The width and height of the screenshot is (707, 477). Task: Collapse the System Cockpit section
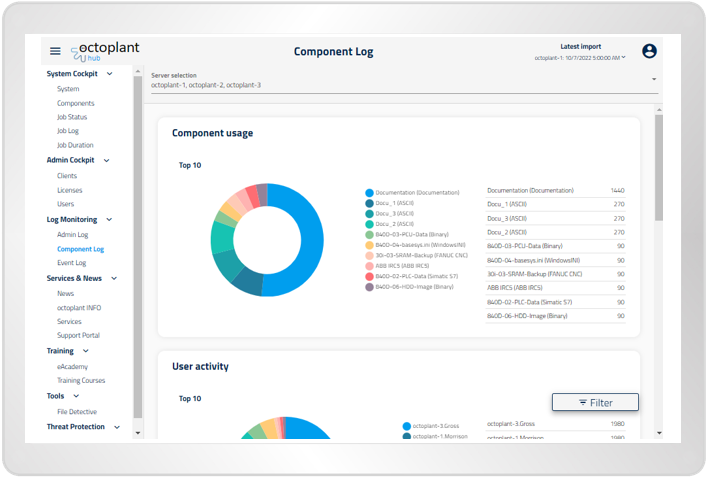pyautogui.click(x=110, y=73)
